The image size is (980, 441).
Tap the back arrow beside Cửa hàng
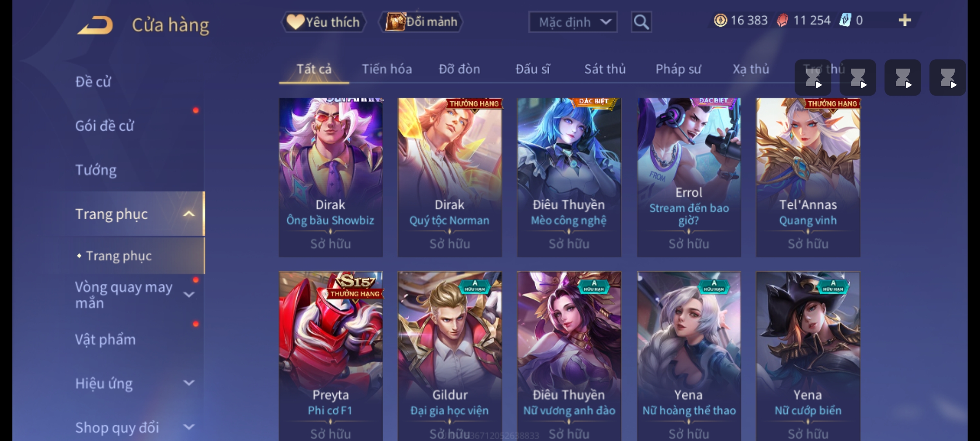[x=95, y=25]
